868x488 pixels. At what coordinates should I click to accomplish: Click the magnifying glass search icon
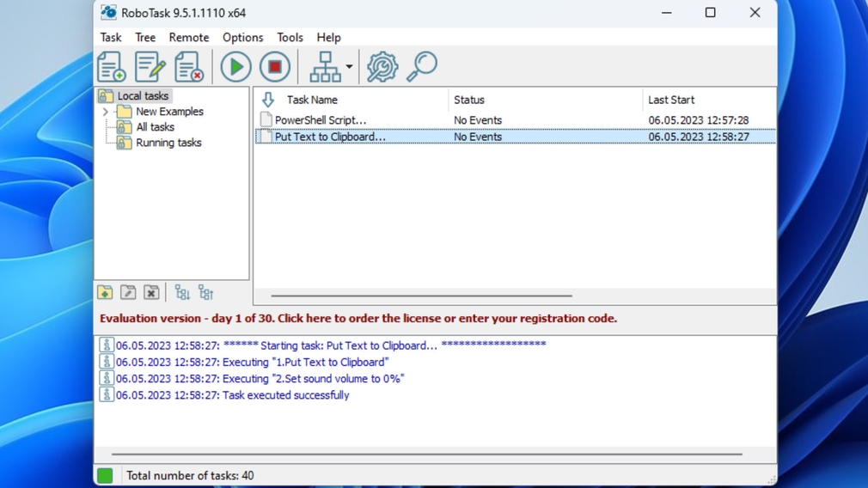pos(422,67)
